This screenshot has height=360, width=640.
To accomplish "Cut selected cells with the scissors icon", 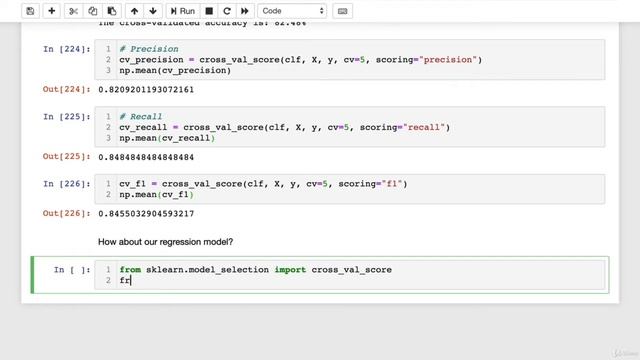I will click(x=73, y=11).
